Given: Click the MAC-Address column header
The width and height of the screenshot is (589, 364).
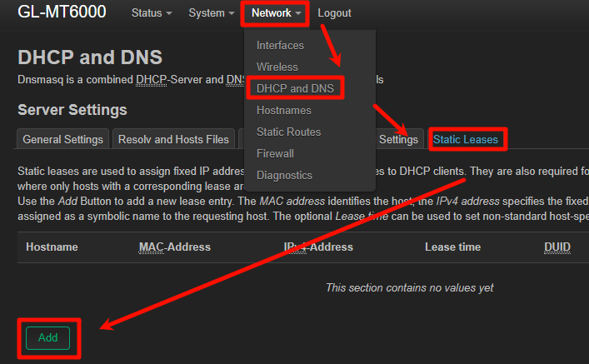Looking at the screenshot, I should coord(174,247).
